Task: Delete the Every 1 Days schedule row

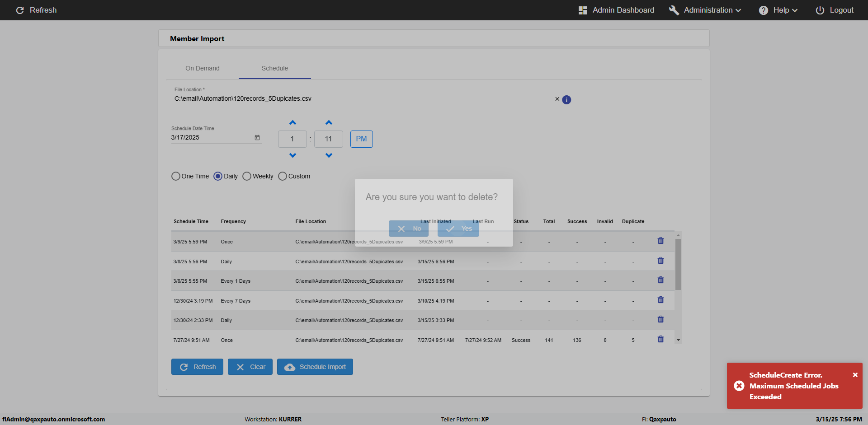Action: coord(660,280)
